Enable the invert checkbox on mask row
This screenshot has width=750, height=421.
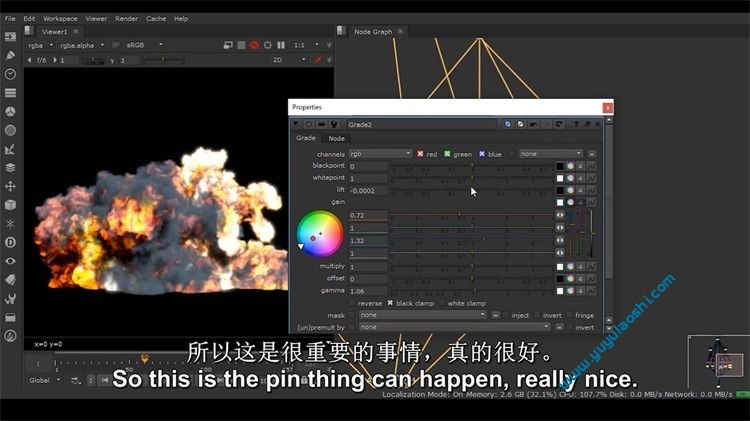click(x=537, y=315)
